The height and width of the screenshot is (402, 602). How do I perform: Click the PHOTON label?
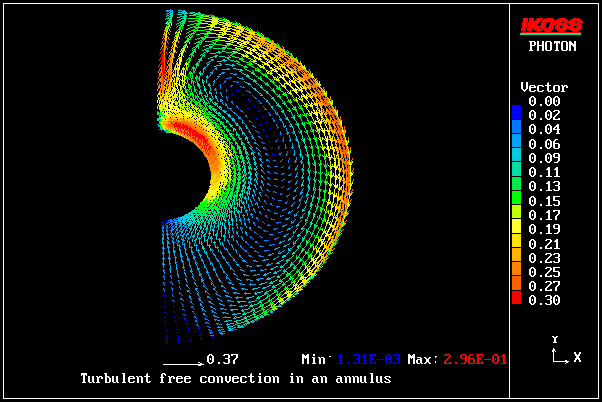[x=552, y=46]
